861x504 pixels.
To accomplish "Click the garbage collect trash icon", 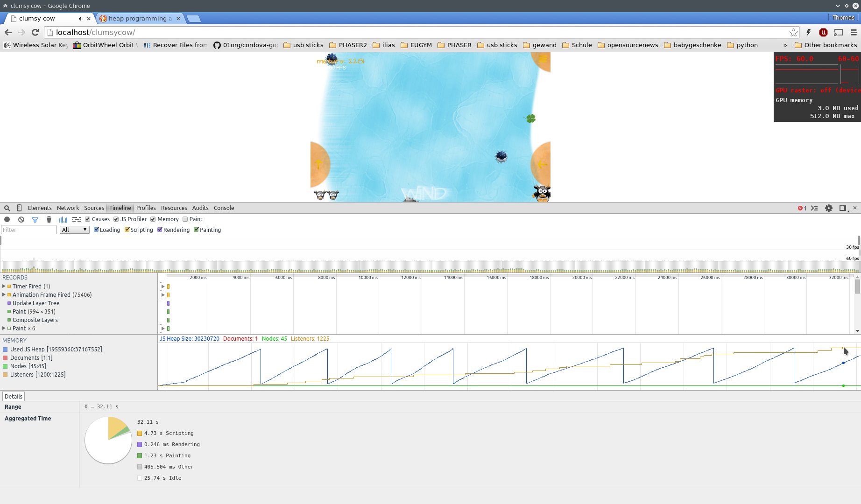I will point(49,219).
